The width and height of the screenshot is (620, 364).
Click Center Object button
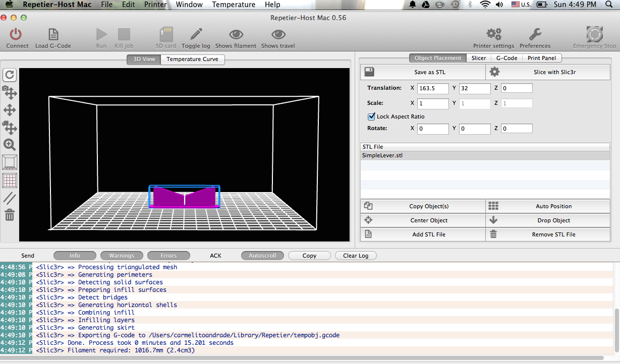coord(423,220)
